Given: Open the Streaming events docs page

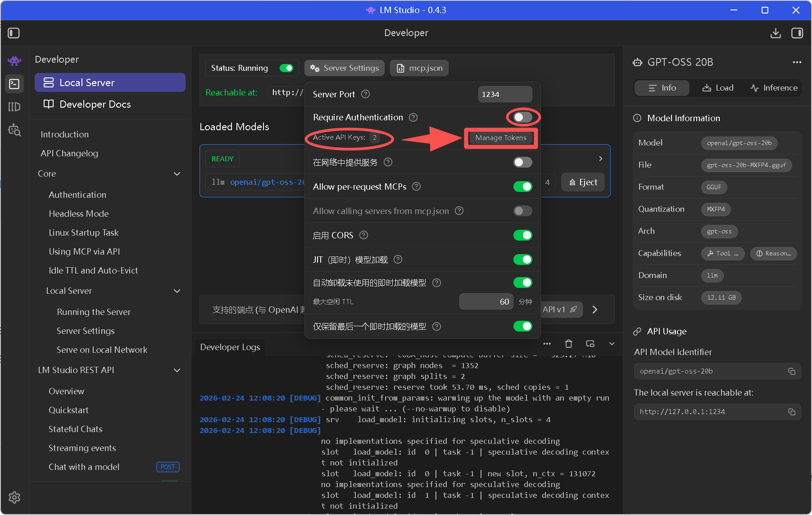Looking at the screenshot, I should [82, 448].
